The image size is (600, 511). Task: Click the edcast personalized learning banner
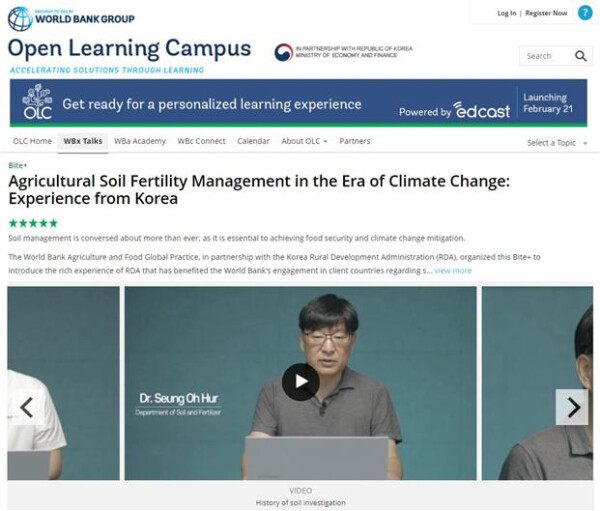pos(298,103)
